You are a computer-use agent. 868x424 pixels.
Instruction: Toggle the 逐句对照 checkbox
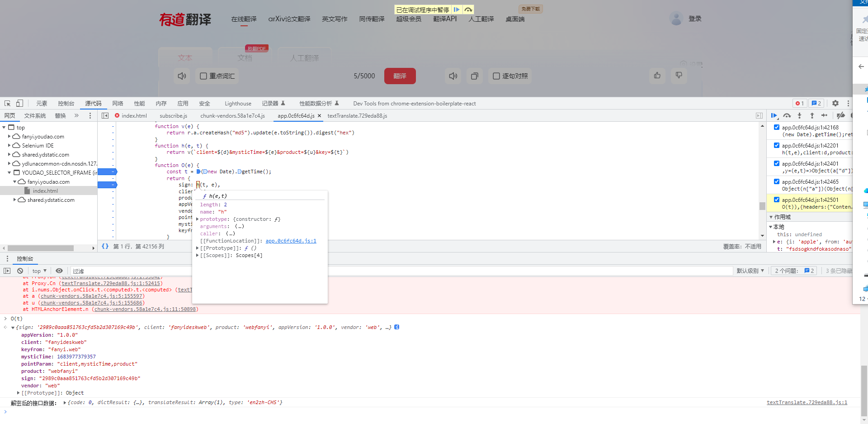click(x=496, y=76)
